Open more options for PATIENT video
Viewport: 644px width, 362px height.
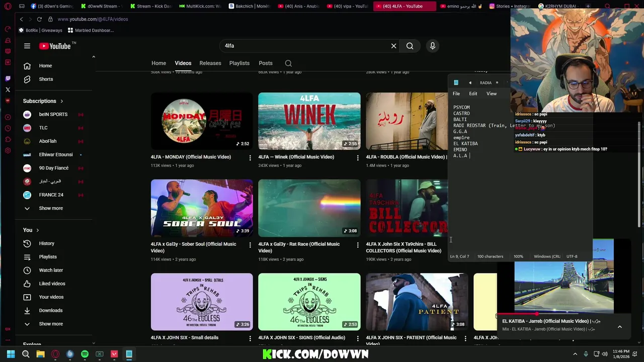click(465, 339)
